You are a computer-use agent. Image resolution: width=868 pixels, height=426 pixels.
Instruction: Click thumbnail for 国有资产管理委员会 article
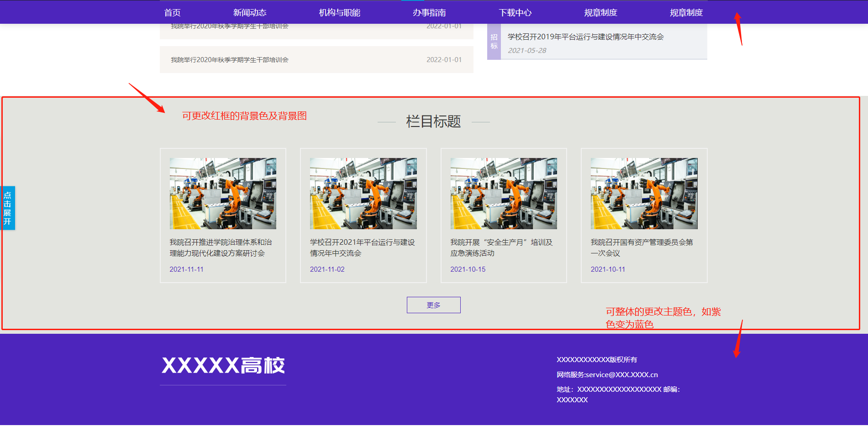pyautogui.click(x=644, y=194)
